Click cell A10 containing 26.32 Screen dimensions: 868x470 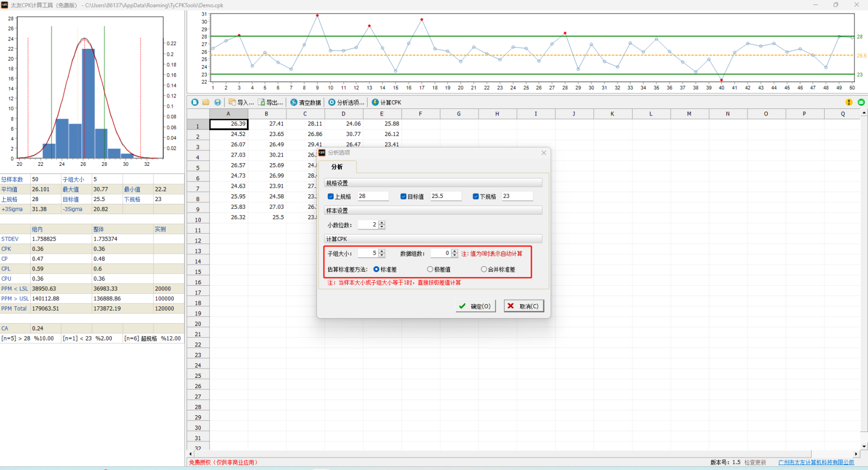click(x=228, y=217)
